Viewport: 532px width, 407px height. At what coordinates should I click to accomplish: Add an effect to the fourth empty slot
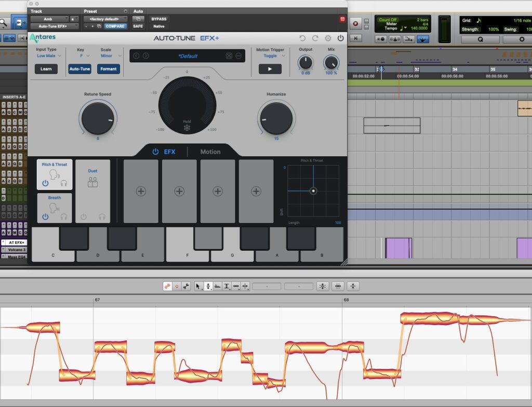[256, 191]
